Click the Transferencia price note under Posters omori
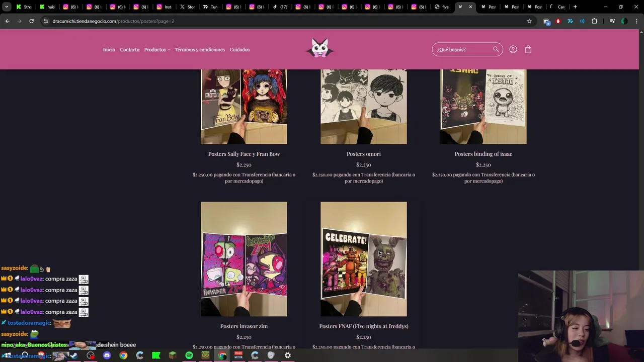The image size is (644, 362). coord(364,178)
